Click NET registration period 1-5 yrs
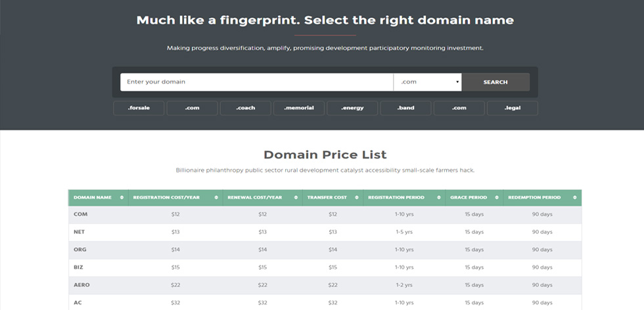This screenshot has width=644, height=310. [404, 232]
